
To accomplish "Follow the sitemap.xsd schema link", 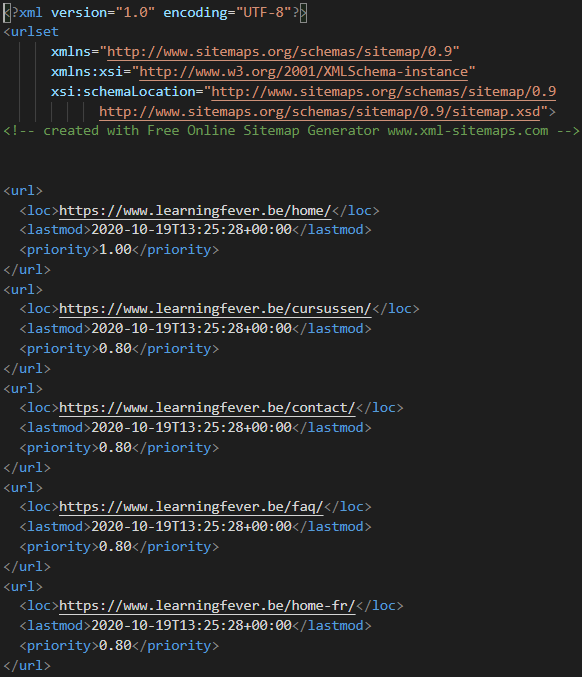I will pos(319,112).
